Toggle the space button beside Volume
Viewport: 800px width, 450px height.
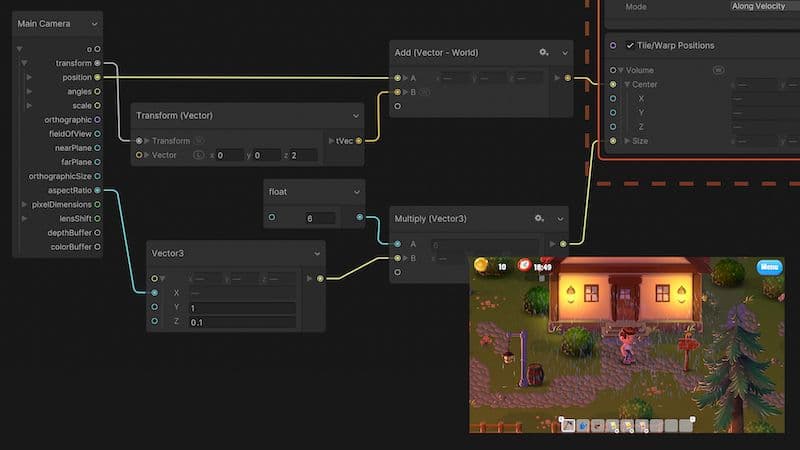click(x=718, y=70)
